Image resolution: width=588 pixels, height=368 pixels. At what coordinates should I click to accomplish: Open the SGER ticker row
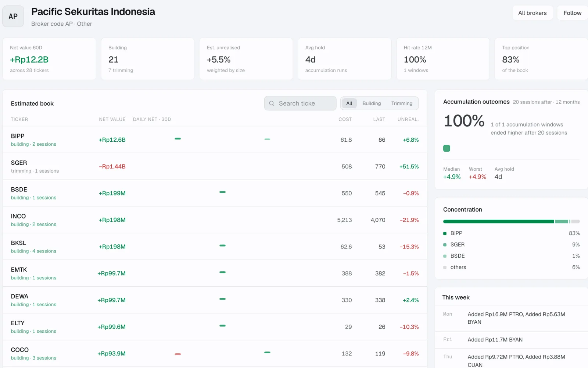[215, 166]
